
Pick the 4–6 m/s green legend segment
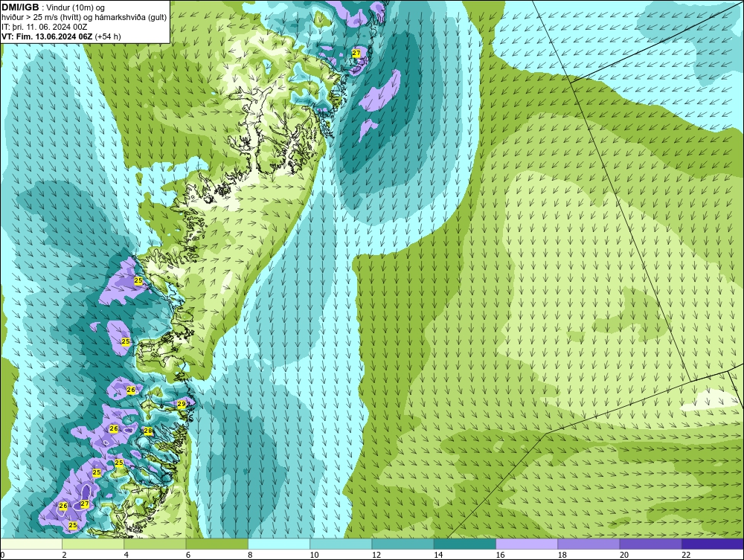pyautogui.click(x=155, y=544)
